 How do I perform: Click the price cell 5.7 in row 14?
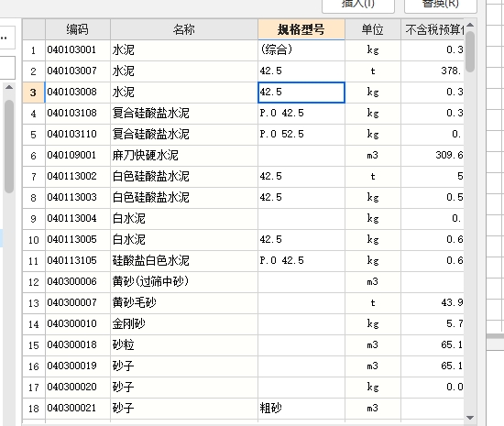pyautogui.click(x=433, y=323)
